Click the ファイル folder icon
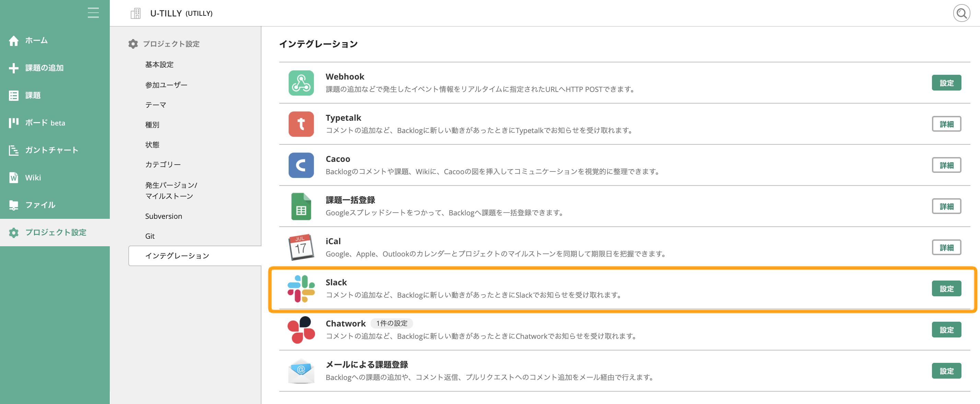The height and width of the screenshot is (404, 980). pos(14,205)
